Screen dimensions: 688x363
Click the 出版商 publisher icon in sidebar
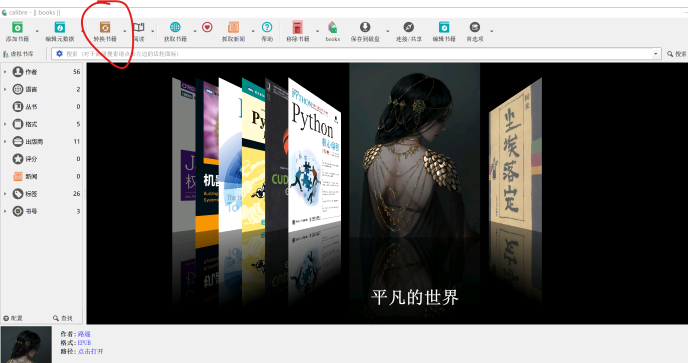tap(18, 141)
